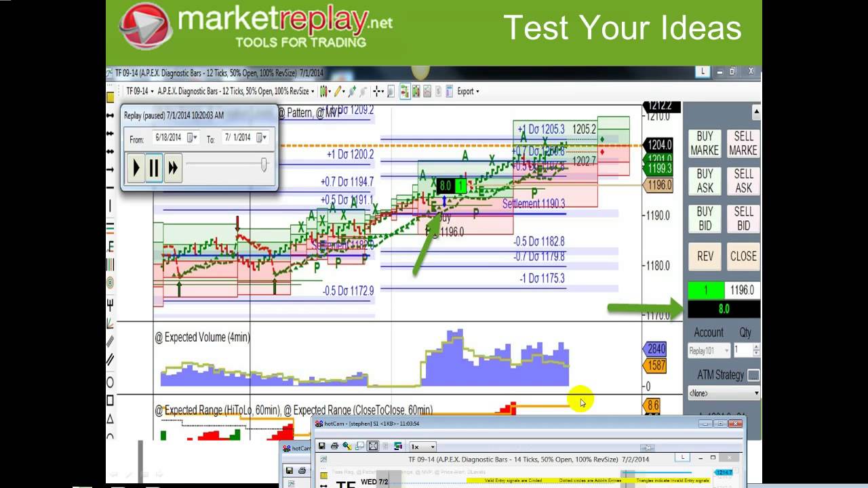
Task: Click the +1 Dσ 1200.2 level label
Action: coord(350,155)
